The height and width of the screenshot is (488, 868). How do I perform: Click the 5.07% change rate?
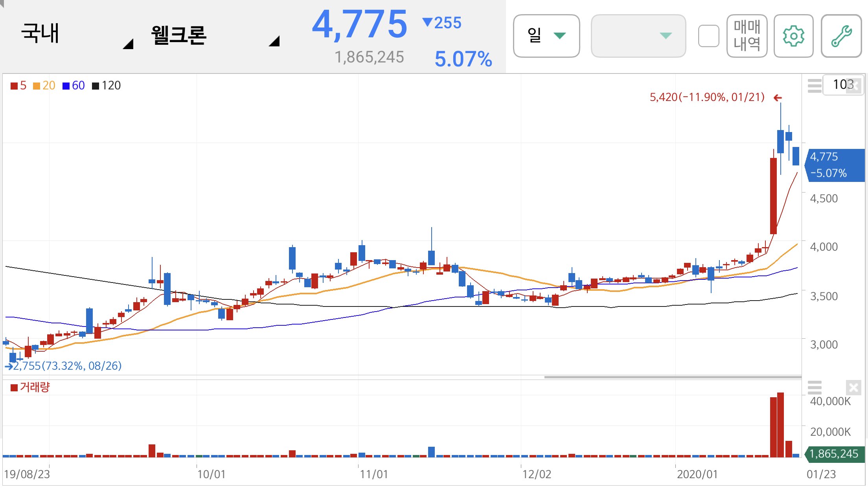pos(463,59)
